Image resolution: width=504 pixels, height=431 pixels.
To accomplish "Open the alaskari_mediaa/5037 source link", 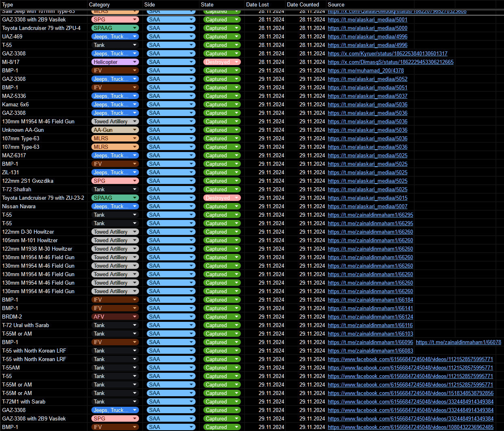I will 367,96.
